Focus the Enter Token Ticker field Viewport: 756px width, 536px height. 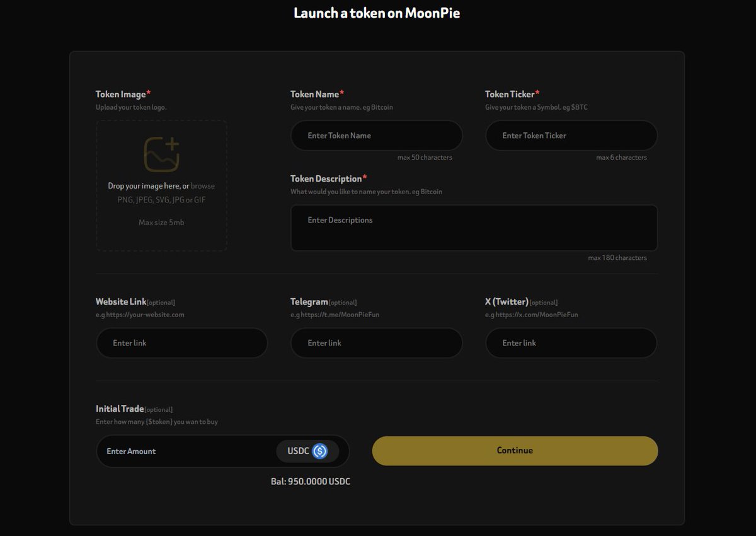point(571,136)
